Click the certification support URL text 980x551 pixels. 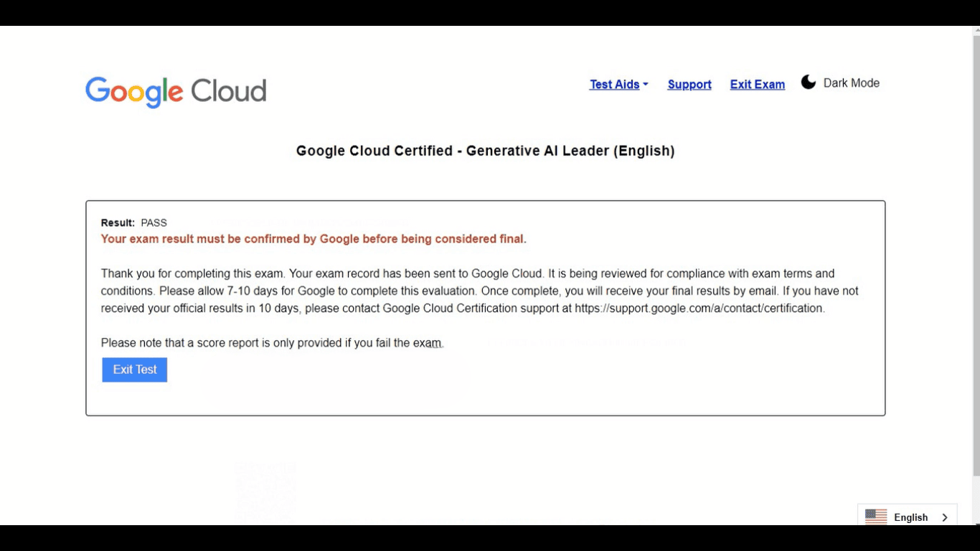[x=699, y=309]
